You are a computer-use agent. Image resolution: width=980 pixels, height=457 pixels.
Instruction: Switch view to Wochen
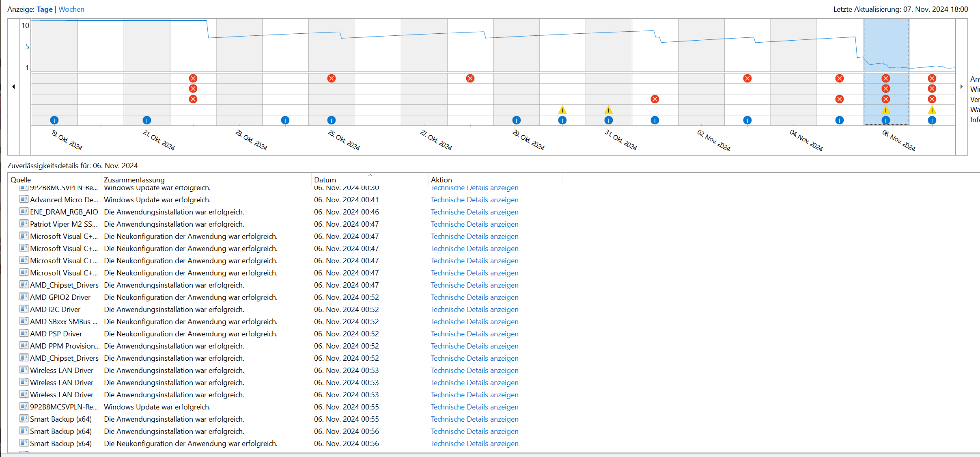click(x=71, y=9)
